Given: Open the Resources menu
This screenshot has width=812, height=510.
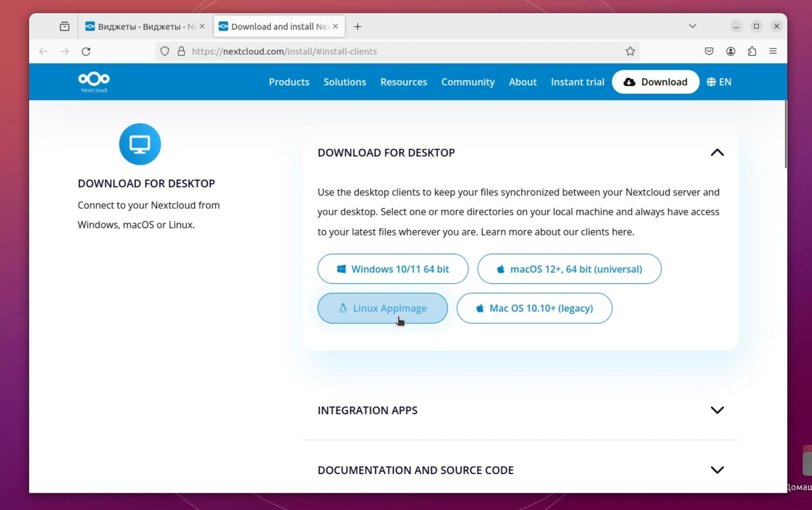Looking at the screenshot, I should point(404,82).
